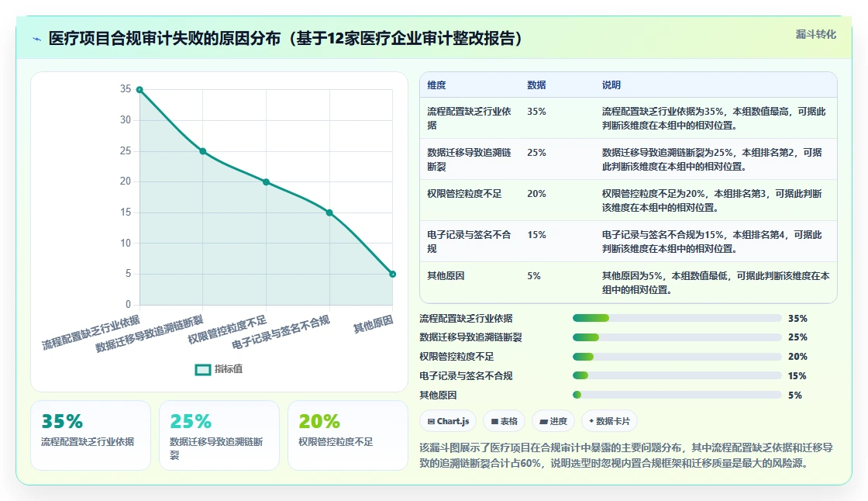Select the 35 data point on chart
The width and height of the screenshot is (868, 501).
tap(139, 90)
